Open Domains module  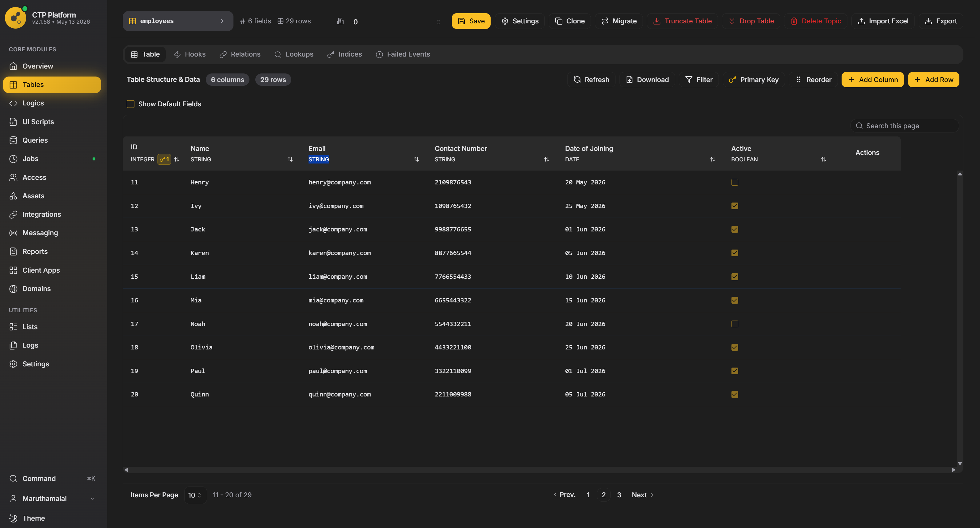pos(52,289)
